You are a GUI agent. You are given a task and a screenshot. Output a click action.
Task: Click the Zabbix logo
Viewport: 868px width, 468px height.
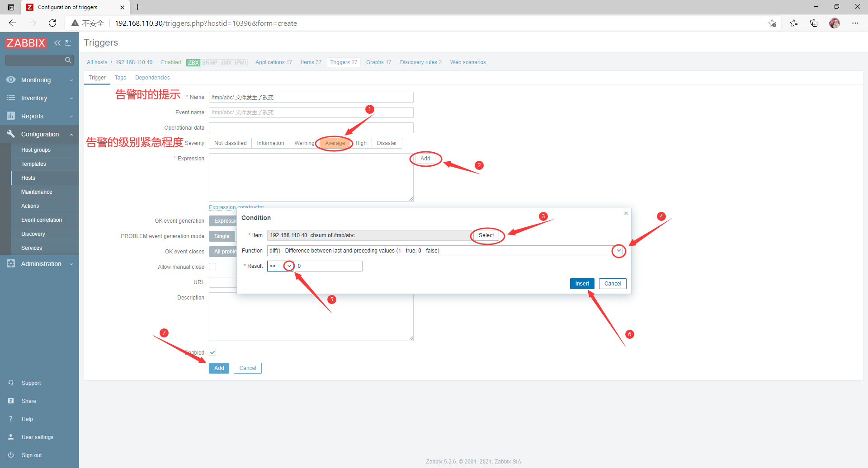coord(26,43)
